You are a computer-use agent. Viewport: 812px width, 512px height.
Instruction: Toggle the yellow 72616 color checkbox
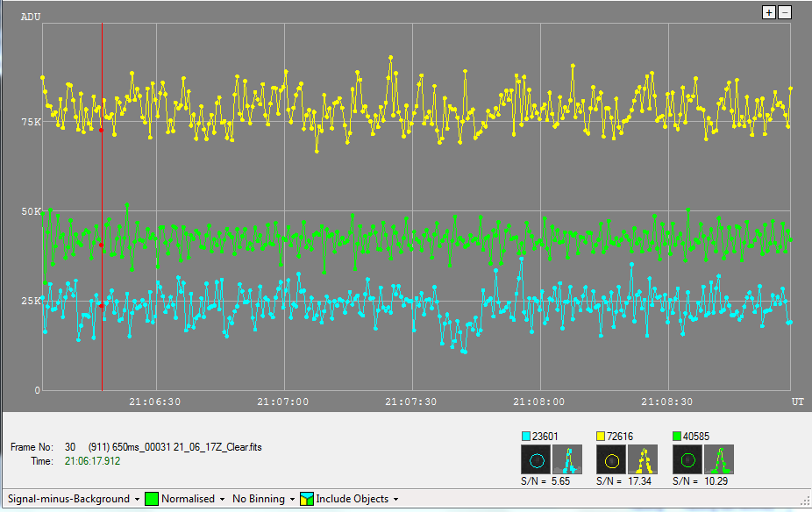click(601, 436)
